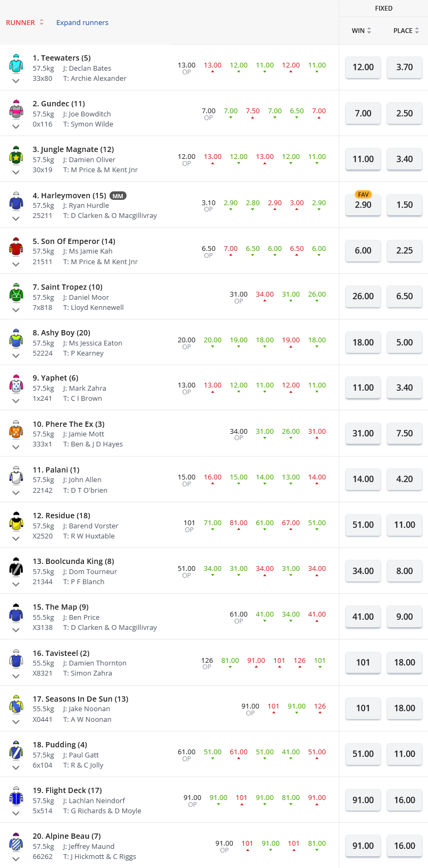Select Tavisteel place odds 18.00
The width and height of the screenshot is (428, 868).
click(x=405, y=663)
